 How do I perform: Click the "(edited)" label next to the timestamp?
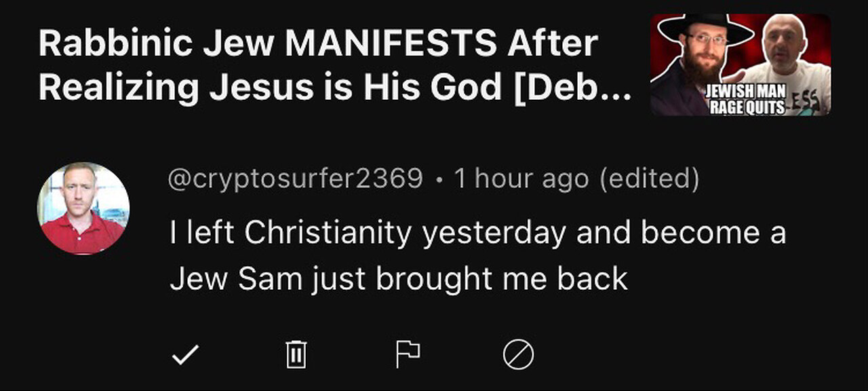click(x=649, y=179)
